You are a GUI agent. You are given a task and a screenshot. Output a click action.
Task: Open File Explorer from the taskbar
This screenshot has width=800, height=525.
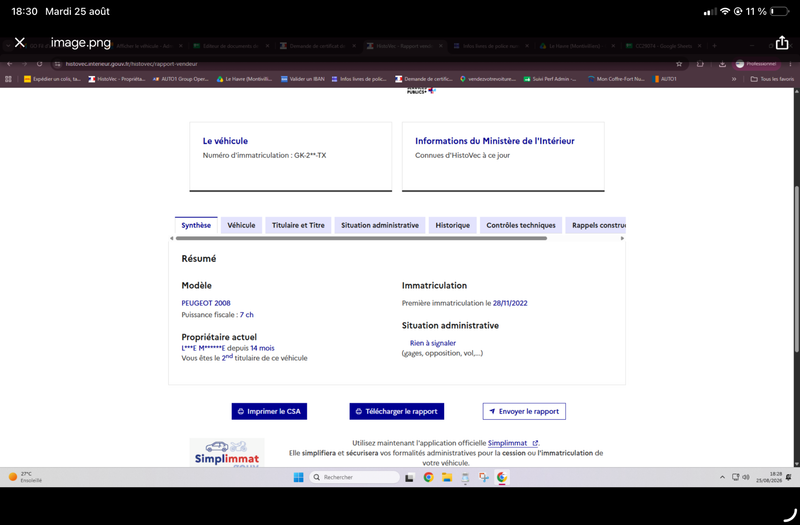tap(447, 477)
